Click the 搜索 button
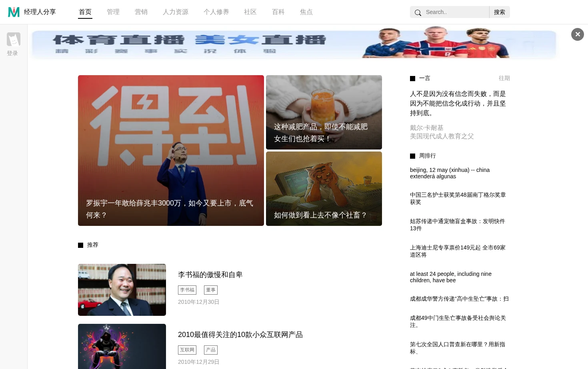This screenshot has width=588, height=369. pyautogui.click(x=500, y=12)
